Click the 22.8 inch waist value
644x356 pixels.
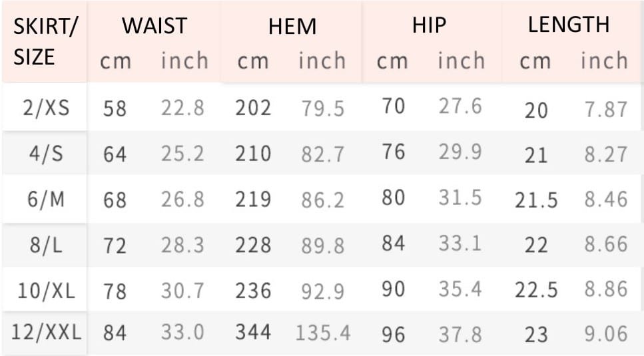182,108
